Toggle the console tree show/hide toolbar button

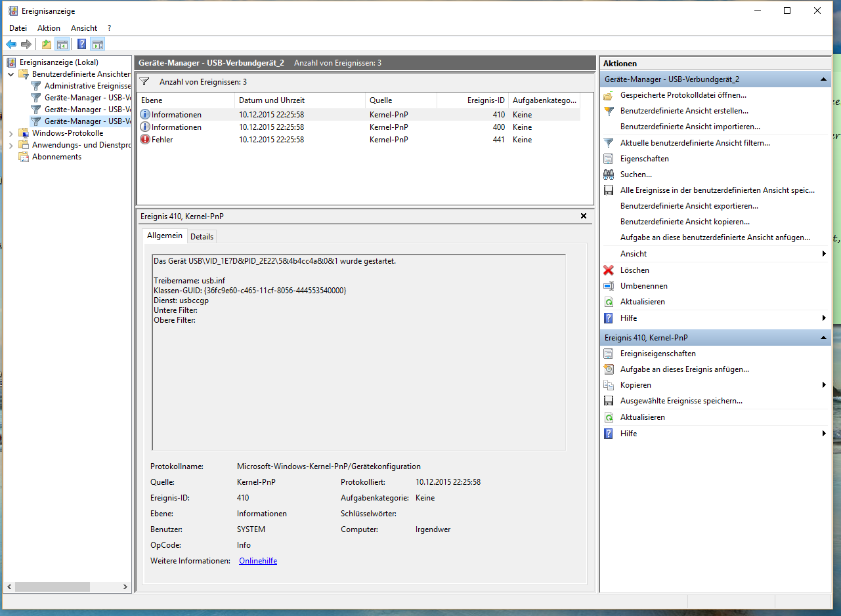(62, 45)
